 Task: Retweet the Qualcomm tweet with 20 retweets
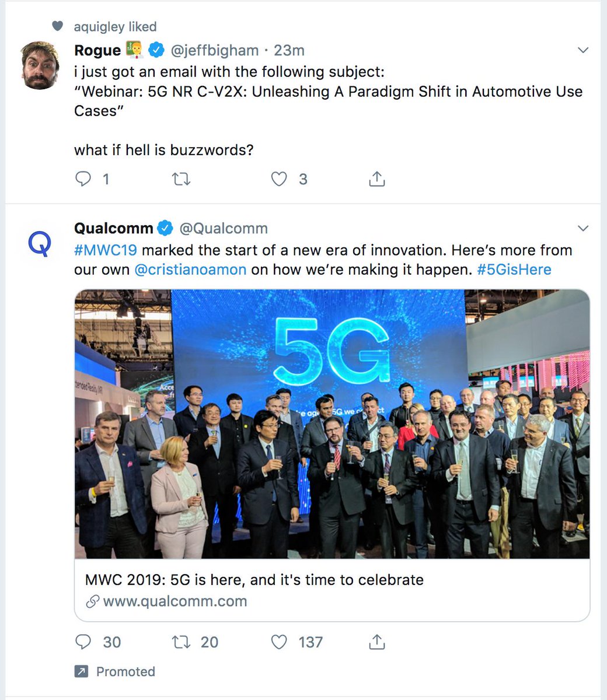coord(182,642)
